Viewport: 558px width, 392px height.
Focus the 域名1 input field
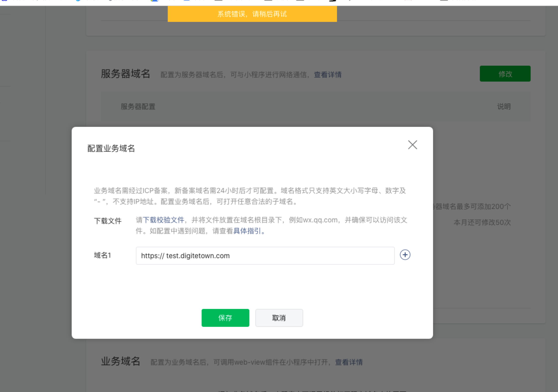(x=265, y=256)
